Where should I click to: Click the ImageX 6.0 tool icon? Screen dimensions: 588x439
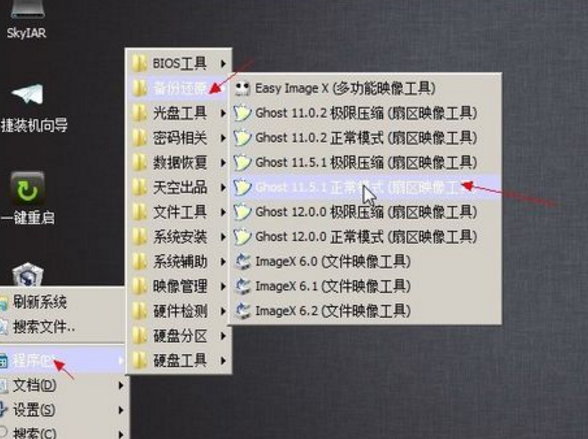pos(242,262)
